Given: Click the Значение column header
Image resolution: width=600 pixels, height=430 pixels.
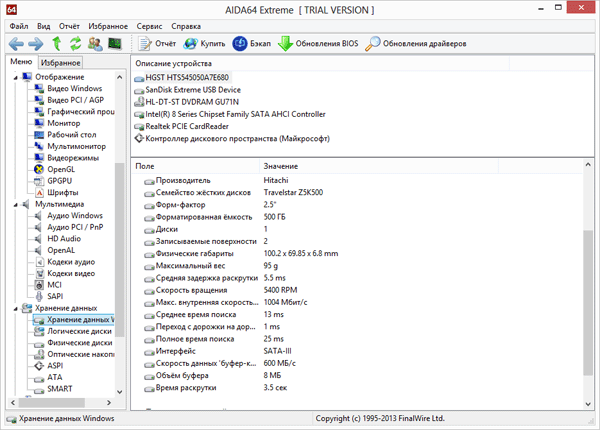Looking at the screenshot, I should 379,166.
